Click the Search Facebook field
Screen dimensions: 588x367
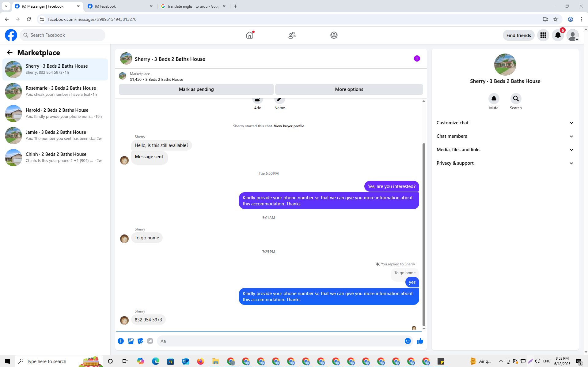(x=63, y=35)
